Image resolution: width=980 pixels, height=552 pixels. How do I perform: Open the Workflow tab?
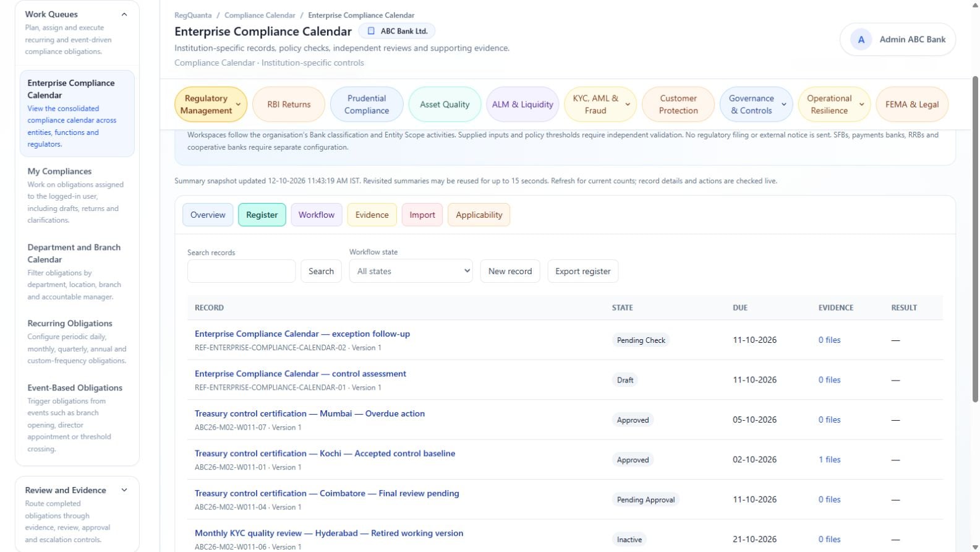pos(317,215)
